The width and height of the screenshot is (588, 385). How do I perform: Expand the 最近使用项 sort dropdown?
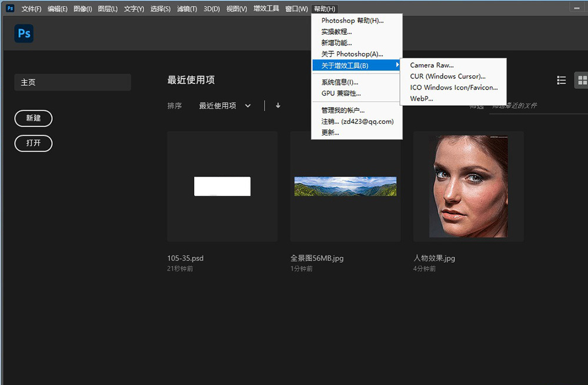225,106
